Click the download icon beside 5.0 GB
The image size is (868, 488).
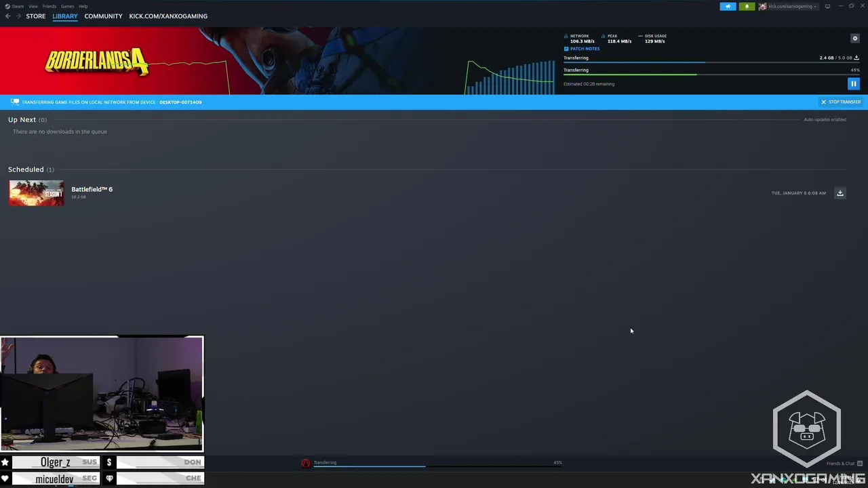[x=856, y=58]
